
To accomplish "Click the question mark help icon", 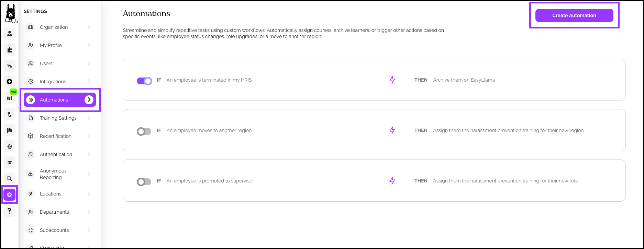I will [10, 211].
